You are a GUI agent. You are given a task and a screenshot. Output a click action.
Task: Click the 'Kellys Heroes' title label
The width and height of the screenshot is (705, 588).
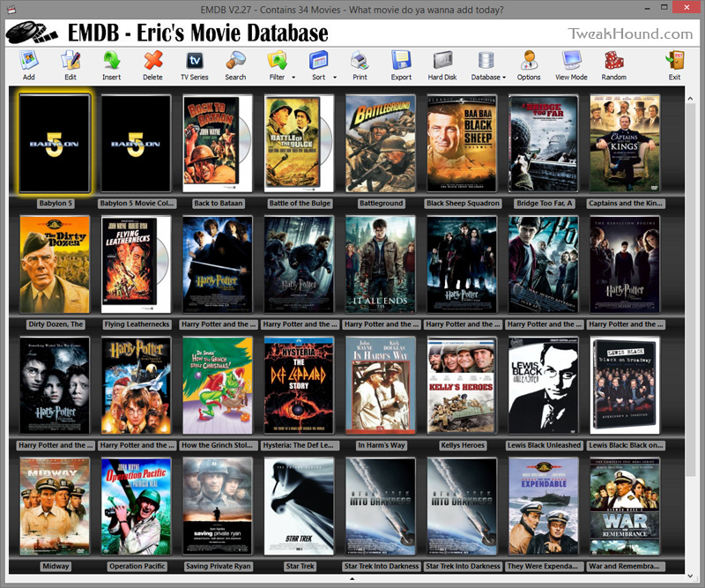(463, 445)
